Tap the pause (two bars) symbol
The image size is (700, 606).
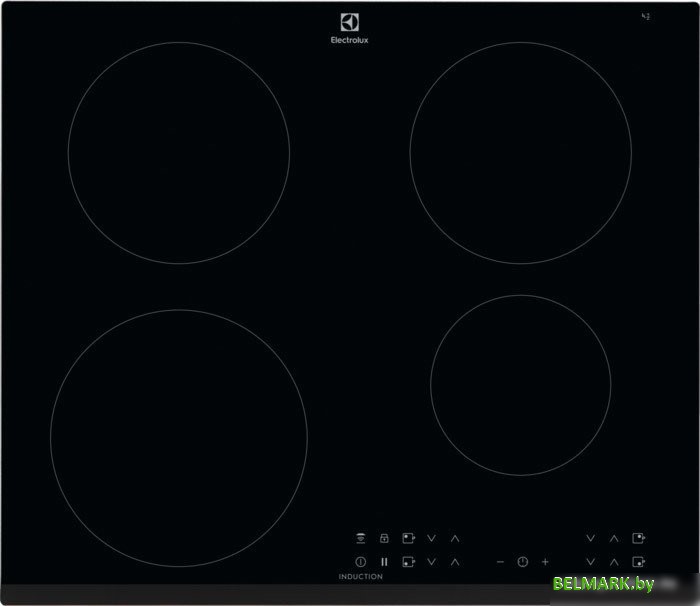pos(384,562)
